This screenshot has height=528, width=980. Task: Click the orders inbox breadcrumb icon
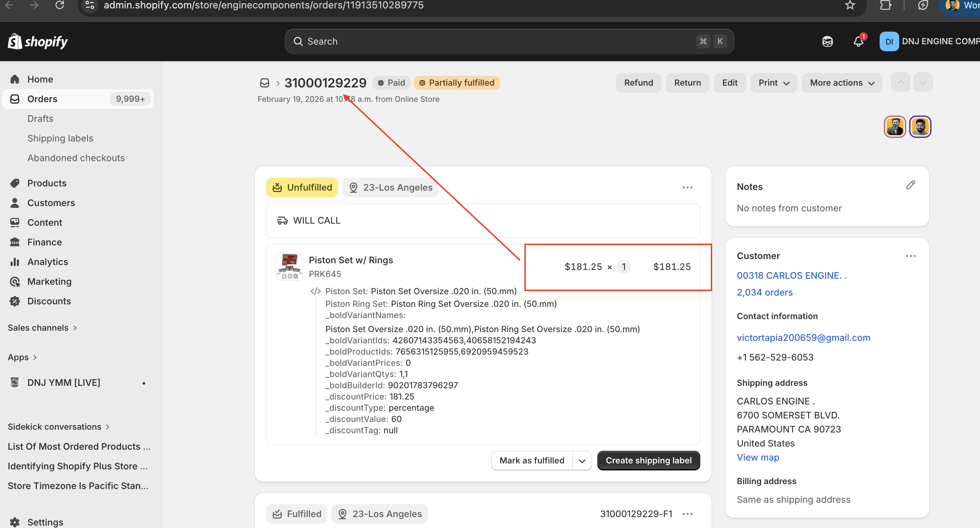(264, 83)
